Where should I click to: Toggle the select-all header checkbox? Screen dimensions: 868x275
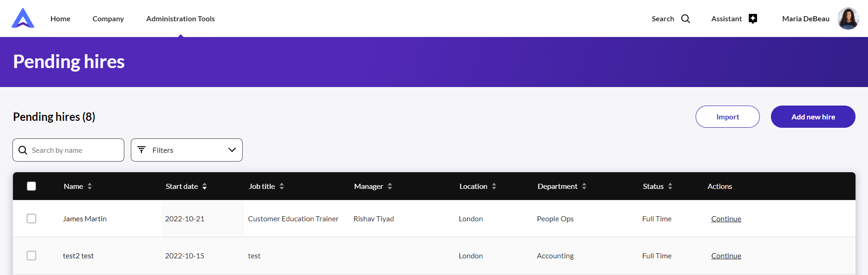[x=31, y=186]
